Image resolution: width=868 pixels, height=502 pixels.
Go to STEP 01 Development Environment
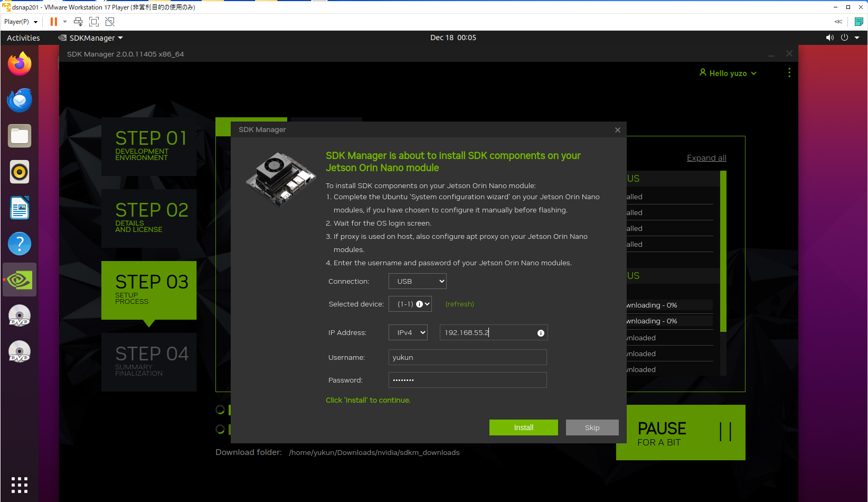point(149,146)
